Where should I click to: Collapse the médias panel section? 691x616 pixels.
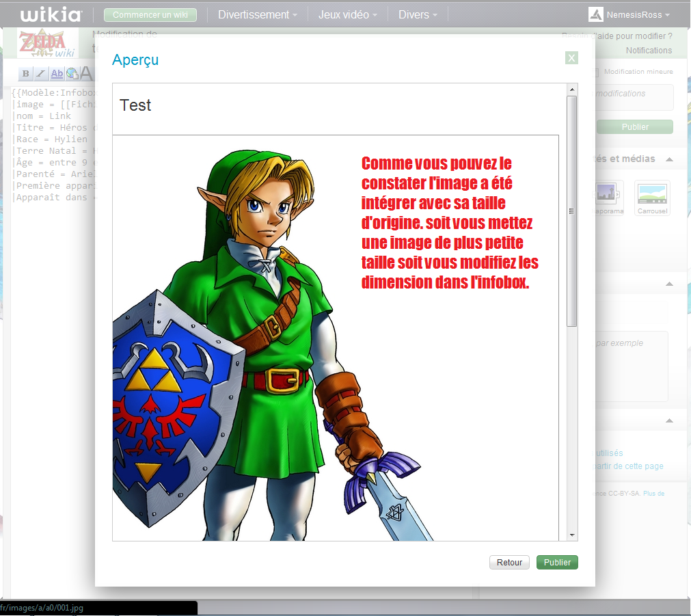[669, 159]
